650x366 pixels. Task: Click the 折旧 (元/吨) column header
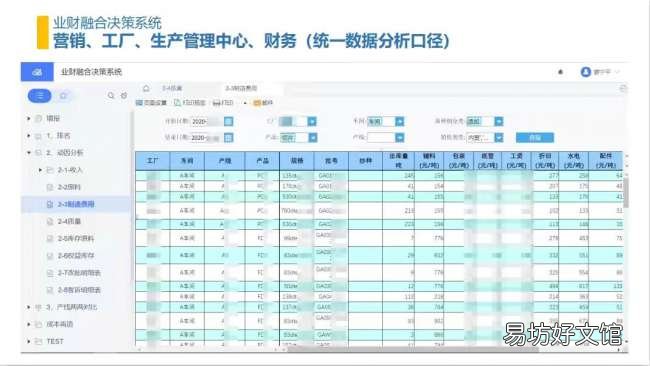pyautogui.click(x=545, y=161)
